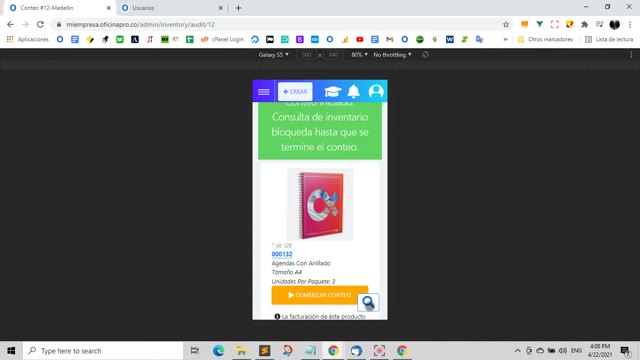Click the device height field 640
The image size is (640, 360).
tap(333, 55)
